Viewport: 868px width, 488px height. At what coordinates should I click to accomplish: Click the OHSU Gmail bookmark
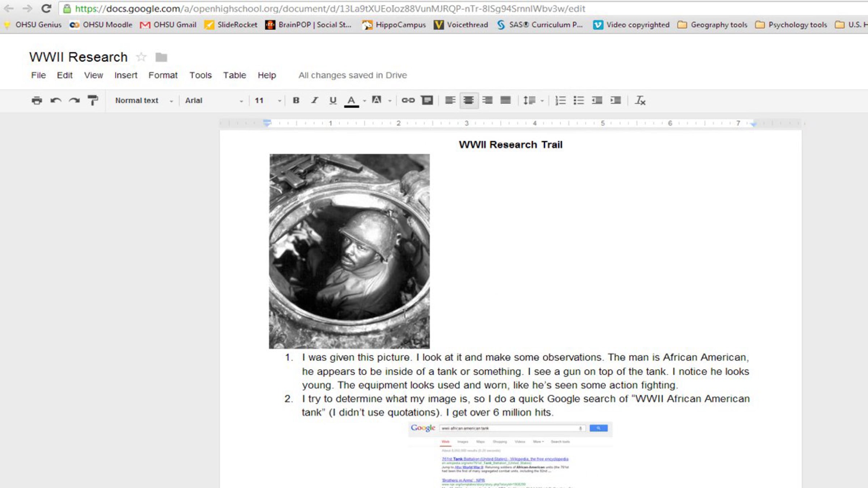pos(168,25)
